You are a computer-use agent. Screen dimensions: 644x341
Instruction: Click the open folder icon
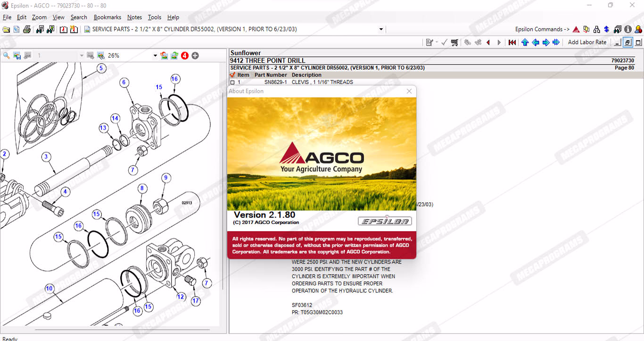6,29
